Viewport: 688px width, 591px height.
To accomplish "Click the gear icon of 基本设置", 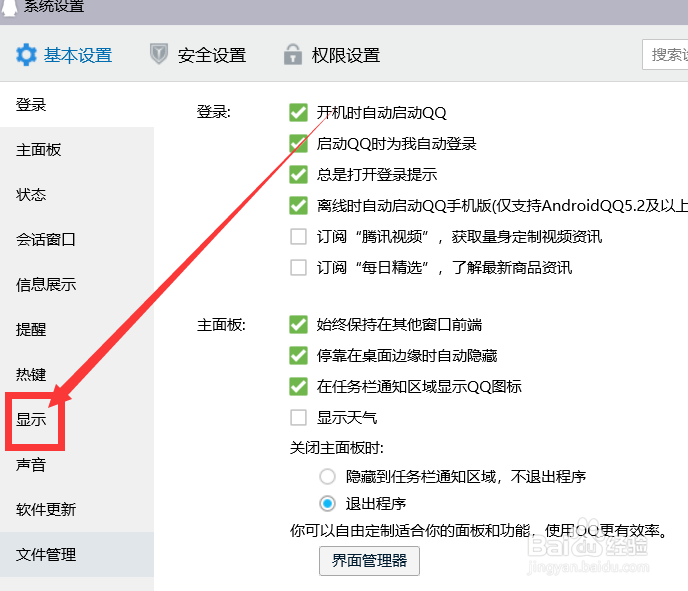I will [26, 55].
